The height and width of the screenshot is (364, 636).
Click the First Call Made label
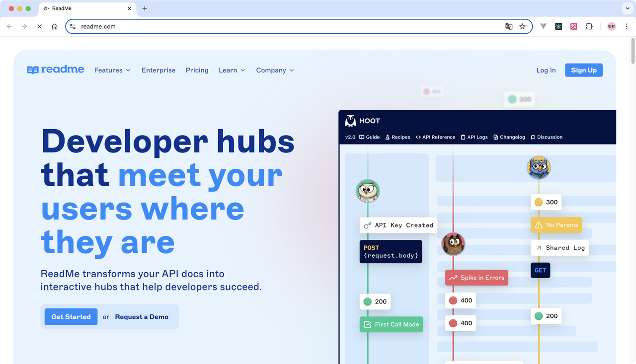[x=392, y=324]
